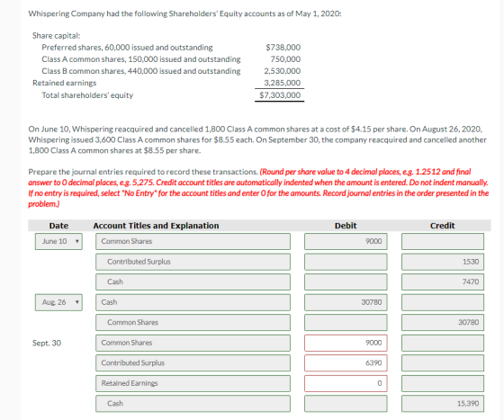This screenshot has width=504, height=420.
Task: Open the June 10 date dropdown
Action: (58, 241)
